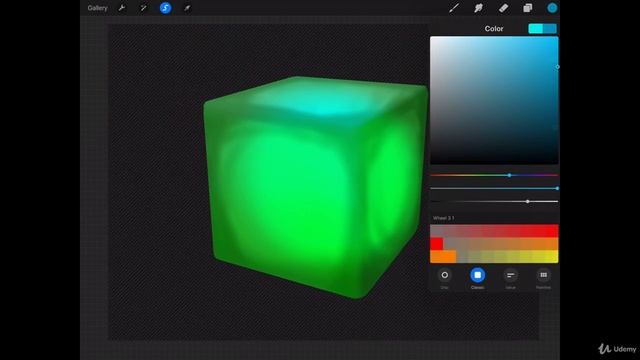Pick the solid red palette swatch
Viewport: 640px width, 360px height.
pos(436,244)
